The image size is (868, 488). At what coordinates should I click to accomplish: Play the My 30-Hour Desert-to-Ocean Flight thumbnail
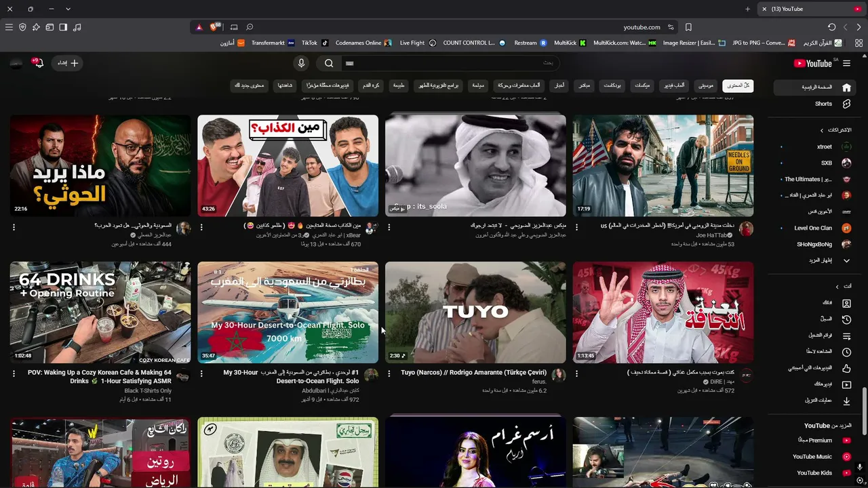288,312
